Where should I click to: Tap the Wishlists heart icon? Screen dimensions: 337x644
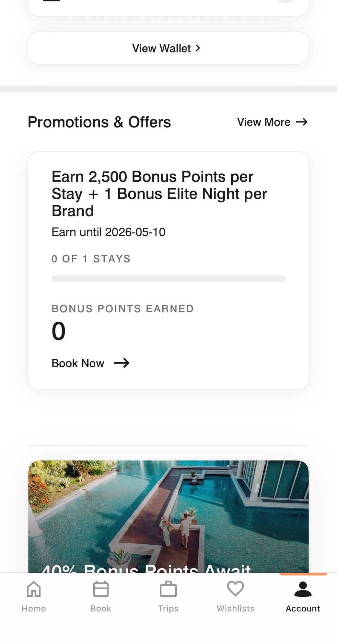[236, 588]
